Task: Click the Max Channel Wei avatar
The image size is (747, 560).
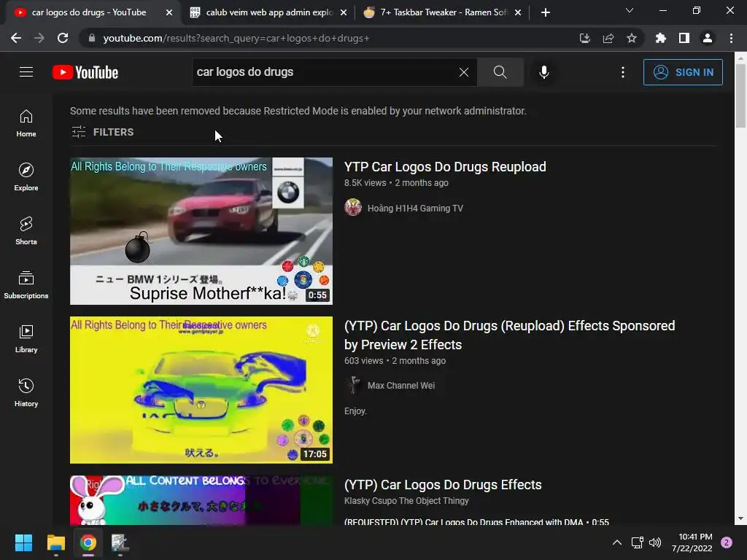Action: point(353,385)
